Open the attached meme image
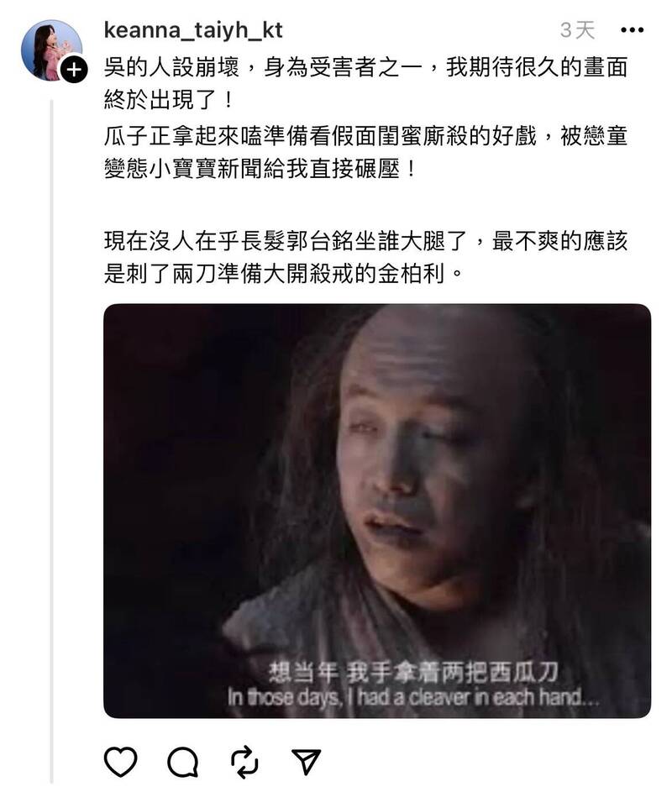The image size is (672, 792). click(x=377, y=511)
